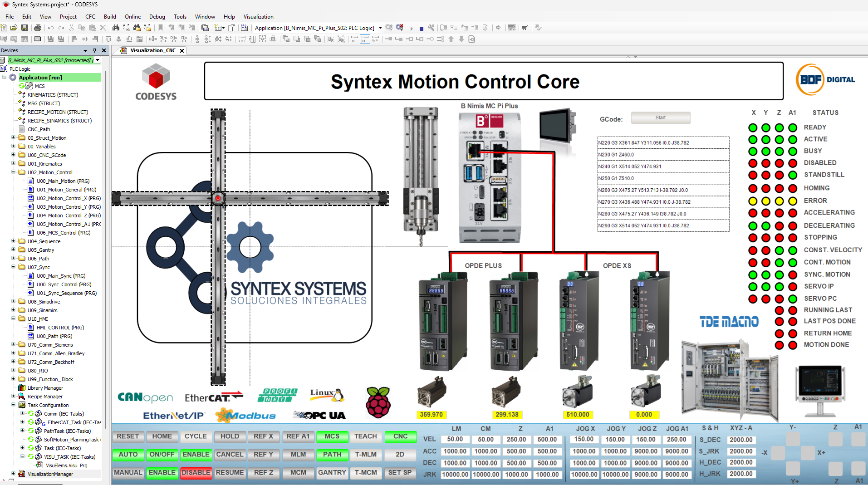Click the Paste clipboard icon
868x485 pixels.
click(x=92, y=28)
